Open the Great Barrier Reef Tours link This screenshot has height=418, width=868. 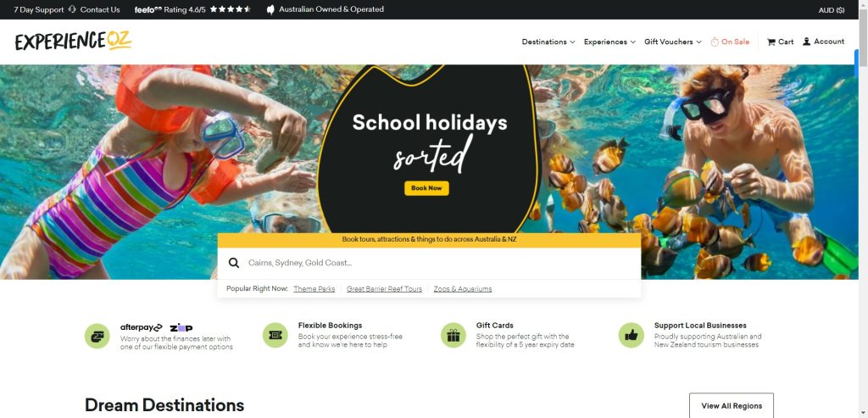click(384, 289)
